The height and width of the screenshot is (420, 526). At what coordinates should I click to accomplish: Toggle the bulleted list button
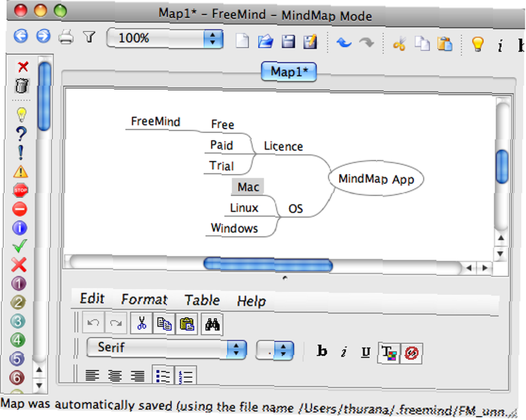click(163, 376)
